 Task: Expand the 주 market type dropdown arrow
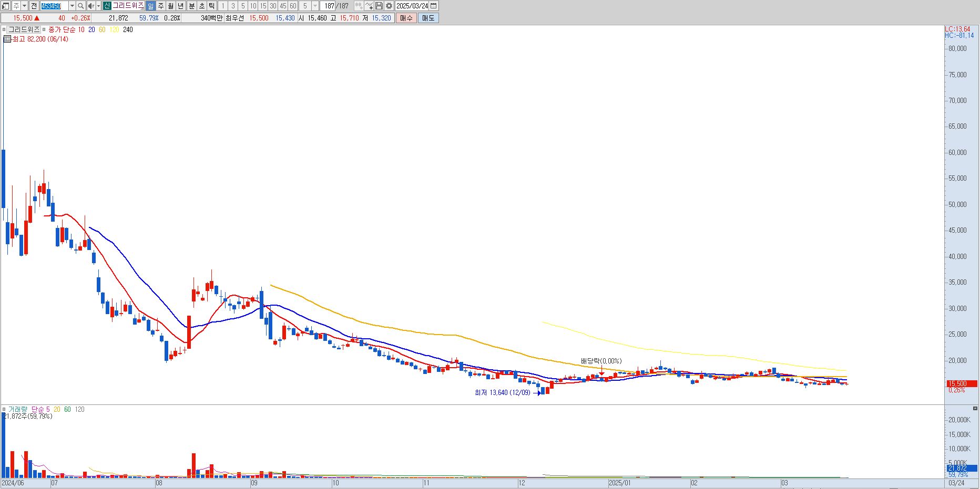click(x=24, y=6)
